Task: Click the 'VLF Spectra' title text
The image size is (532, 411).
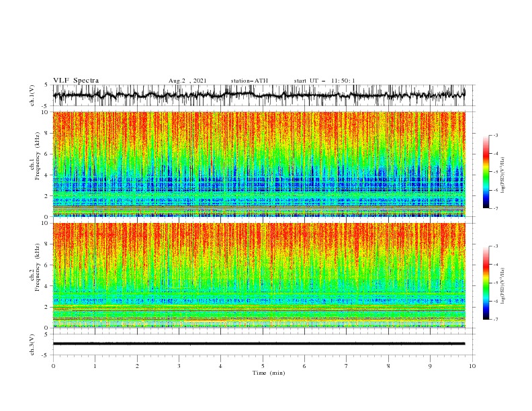Action: [x=76, y=81]
